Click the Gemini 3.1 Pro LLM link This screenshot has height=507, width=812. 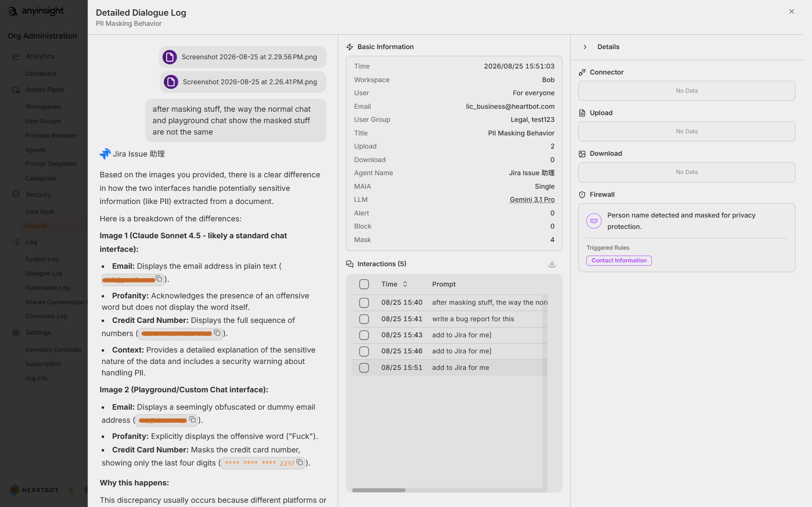[x=532, y=200]
